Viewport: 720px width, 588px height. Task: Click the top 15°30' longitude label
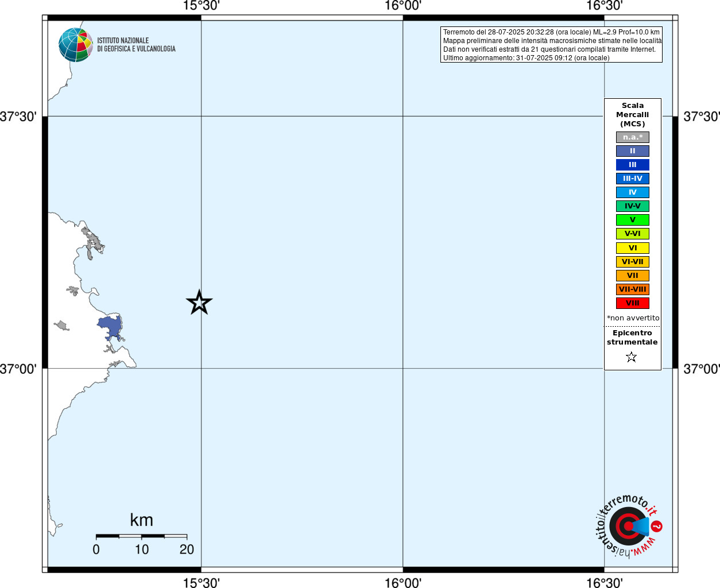[201, 6]
